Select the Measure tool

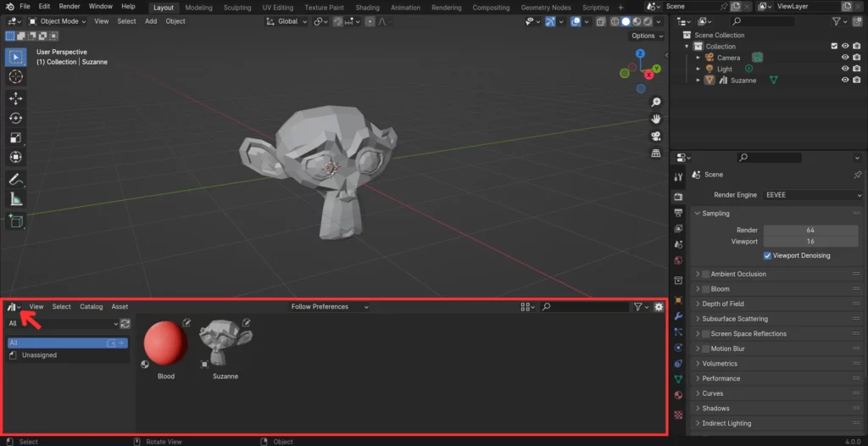tap(15, 199)
